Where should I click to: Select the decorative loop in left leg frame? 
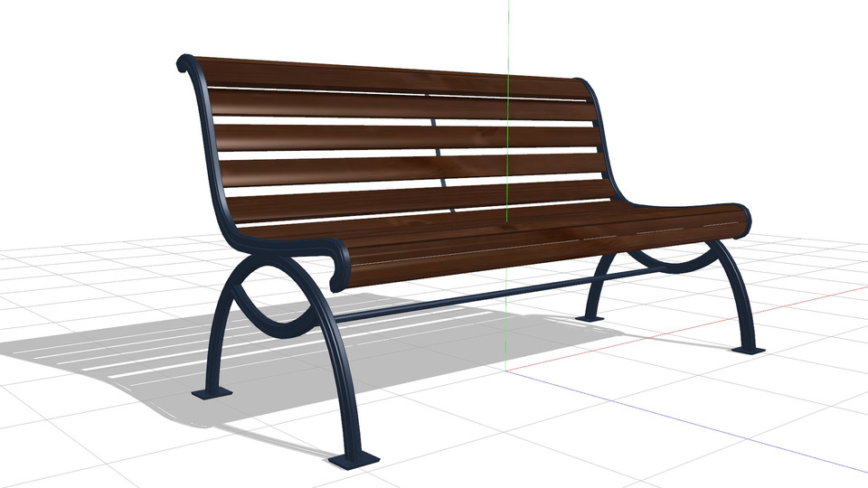(x=271, y=298)
